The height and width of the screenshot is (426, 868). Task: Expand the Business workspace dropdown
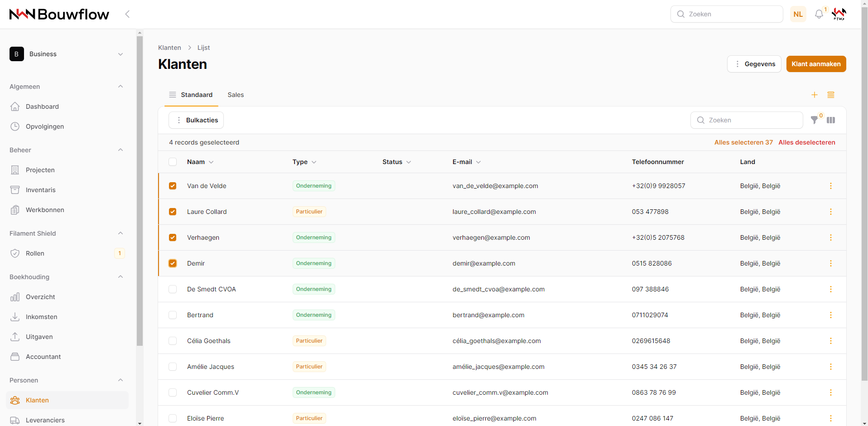point(121,54)
